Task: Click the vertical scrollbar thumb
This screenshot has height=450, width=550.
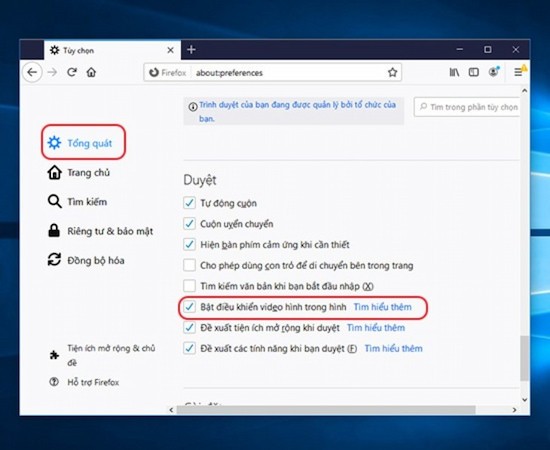Action: pos(524,358)
